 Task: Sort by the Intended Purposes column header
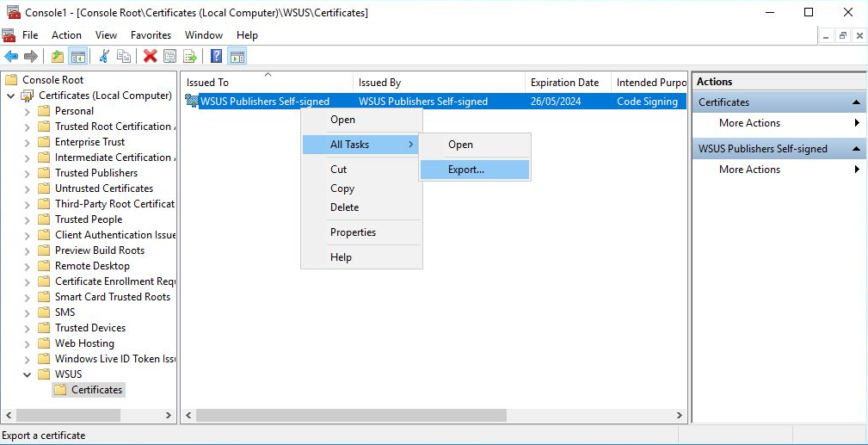649,83
